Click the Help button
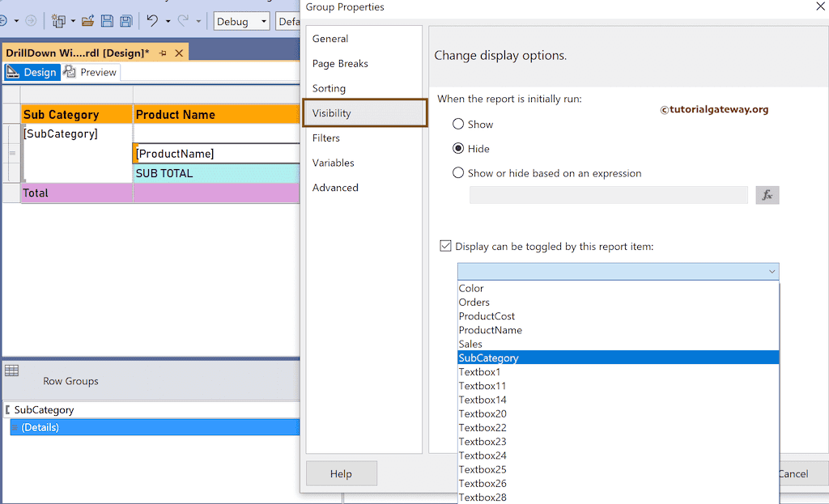Viewport: 829px width, 504px height. pos(341,473)
